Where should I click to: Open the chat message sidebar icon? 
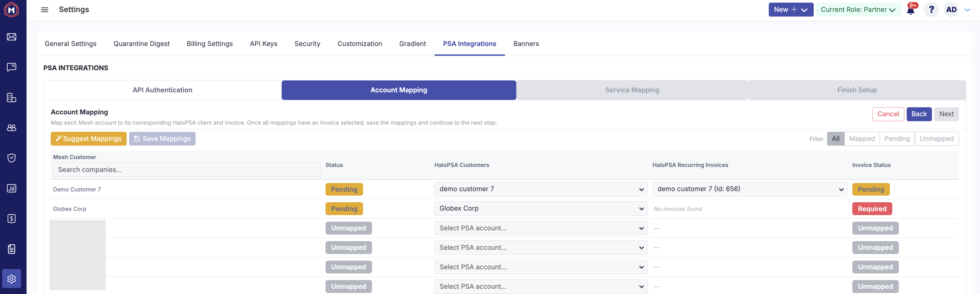tap(11, 67)
